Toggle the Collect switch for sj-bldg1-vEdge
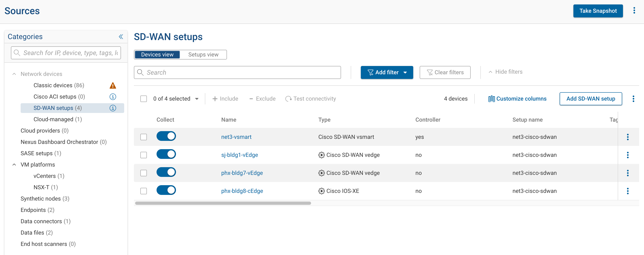This screenshot has width=644, height=255. [166, 154]
